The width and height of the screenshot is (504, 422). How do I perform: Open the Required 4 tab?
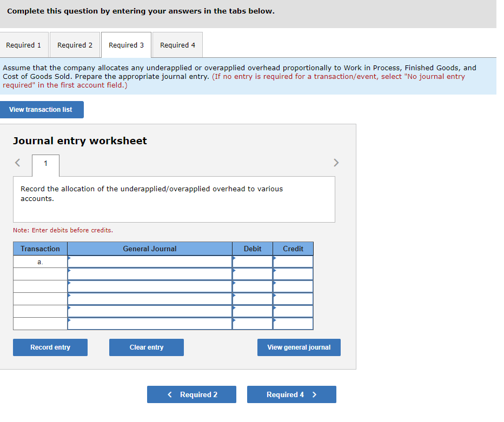[177, 45]
